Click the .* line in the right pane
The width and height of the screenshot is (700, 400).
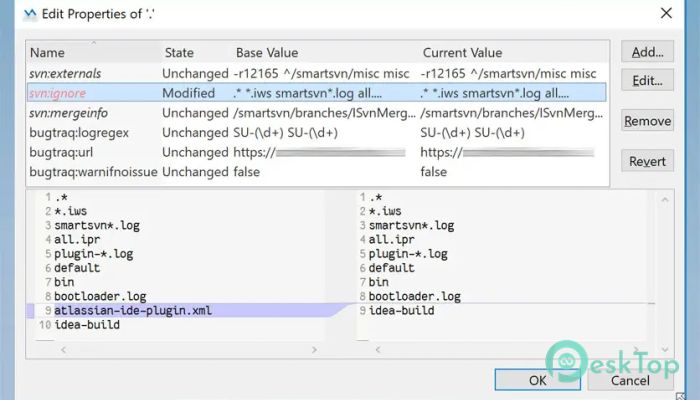coord(375,197)
